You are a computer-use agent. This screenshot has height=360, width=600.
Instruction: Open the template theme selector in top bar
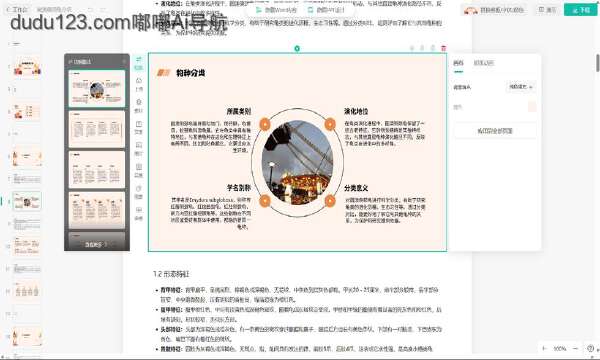pos(494,10)
